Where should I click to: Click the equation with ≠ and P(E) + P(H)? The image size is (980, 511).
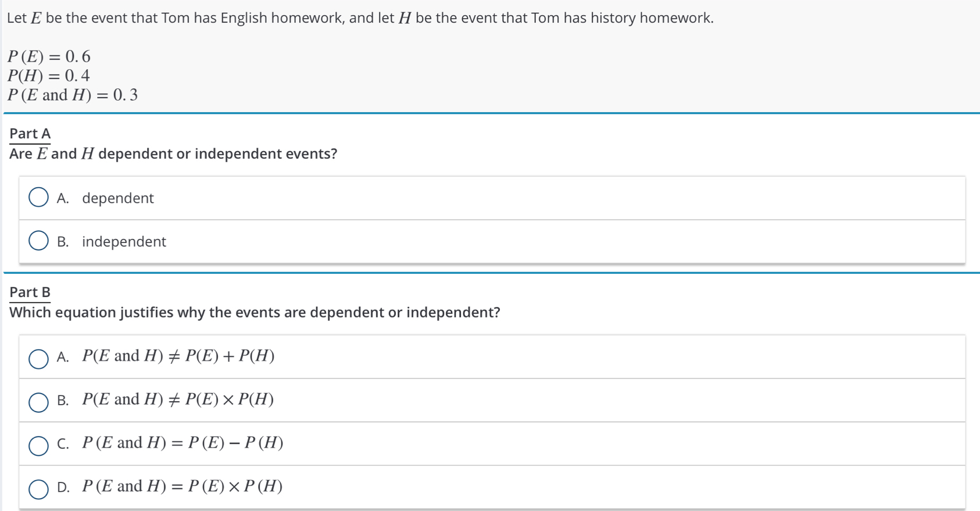pos(178,356)
